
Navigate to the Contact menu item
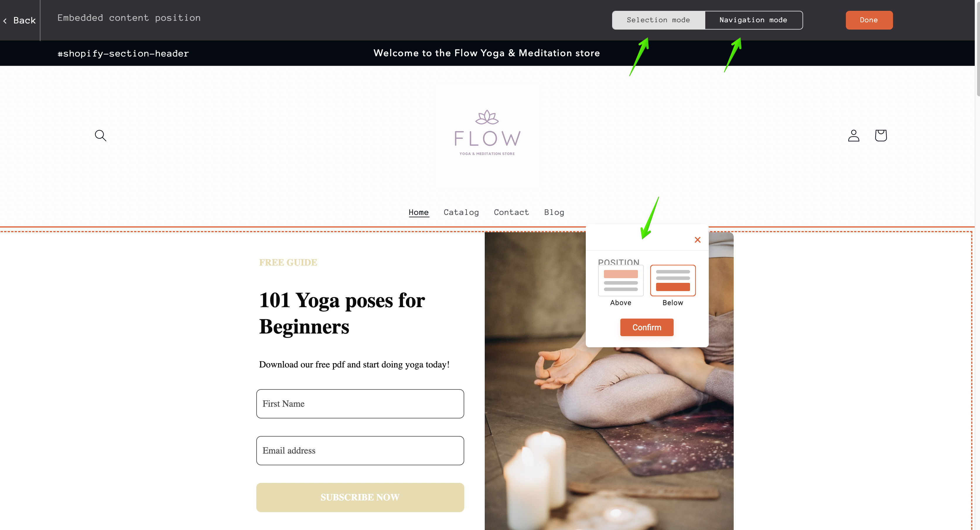click(512, 212)
